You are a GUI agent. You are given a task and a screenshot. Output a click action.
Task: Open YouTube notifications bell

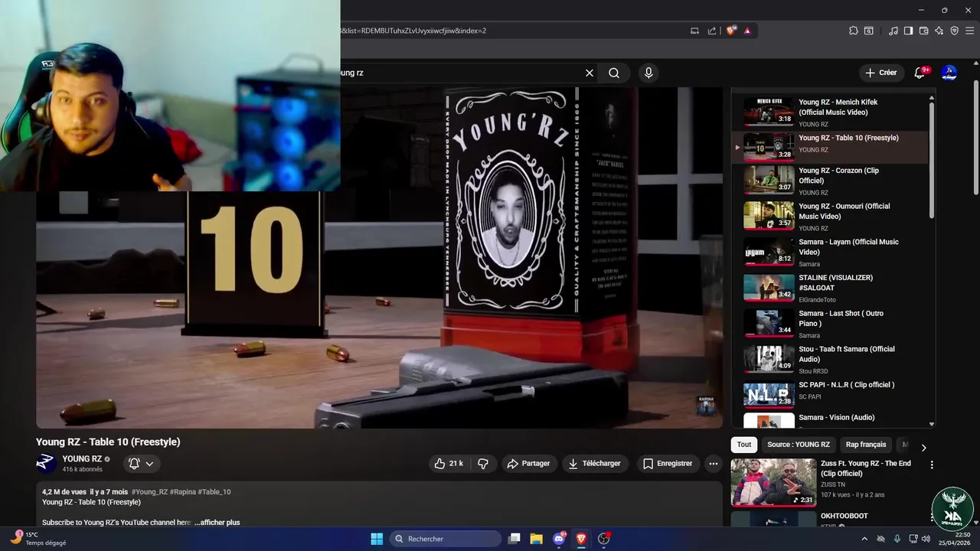point(920,73)
